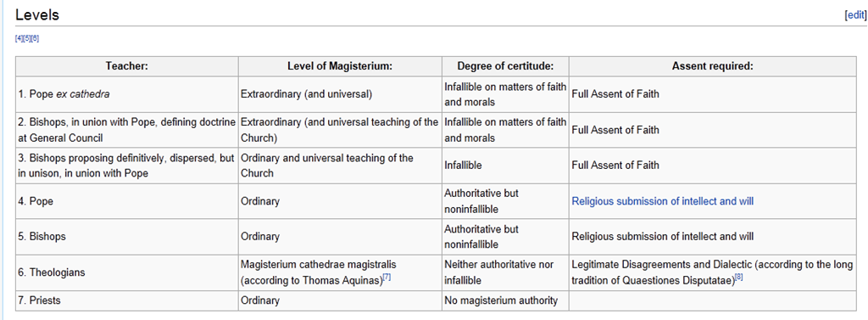Select the '1. Pope ex cathedra' cell
The image size is (868, 320).
(127, 94)
